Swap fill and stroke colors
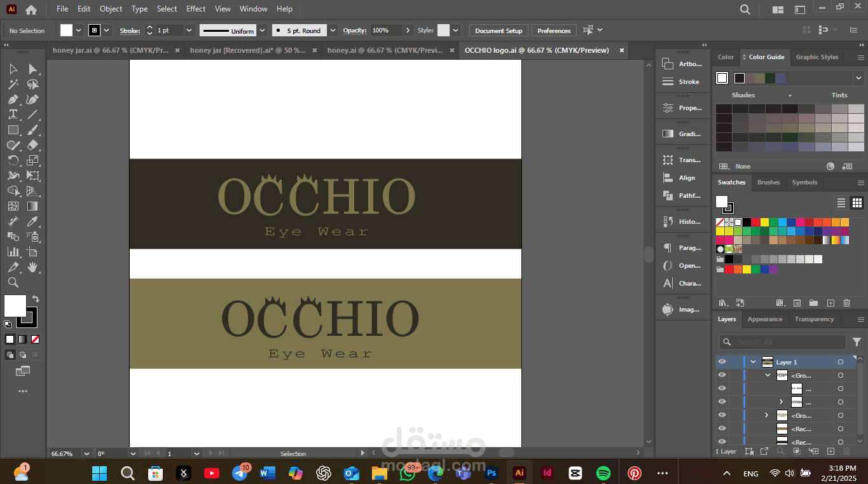 tap(36, 299)
